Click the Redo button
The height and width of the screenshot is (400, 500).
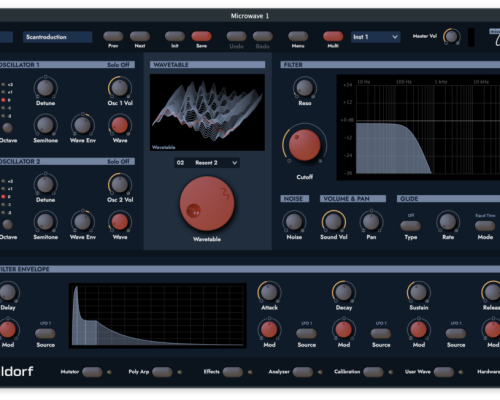point(263,36)
